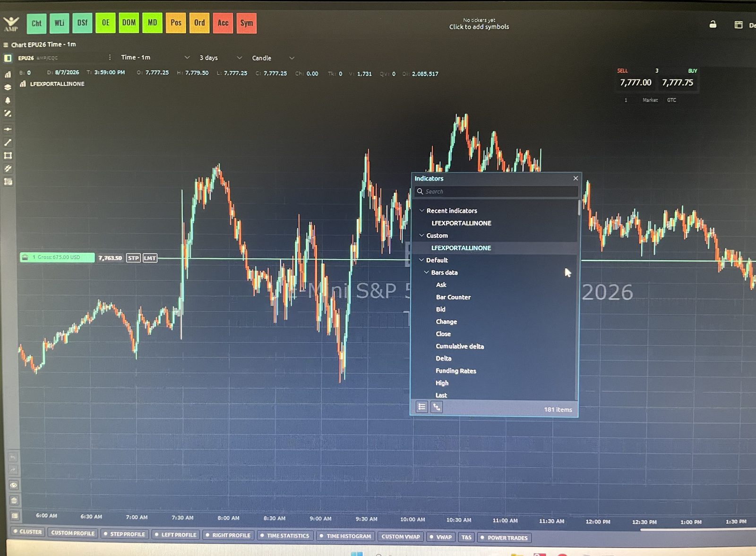The image size is (756, 556).
Task: Open the Pos positions panel
Action: click(176, 23)
